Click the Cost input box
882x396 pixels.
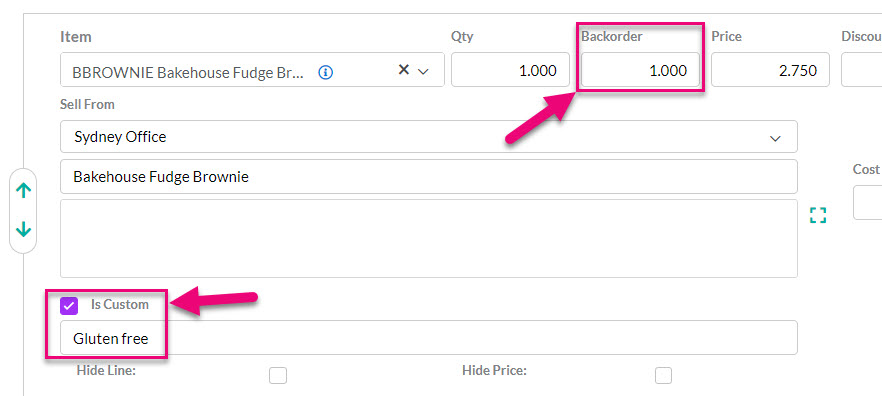pyautogui.click(x=867, y=202)
